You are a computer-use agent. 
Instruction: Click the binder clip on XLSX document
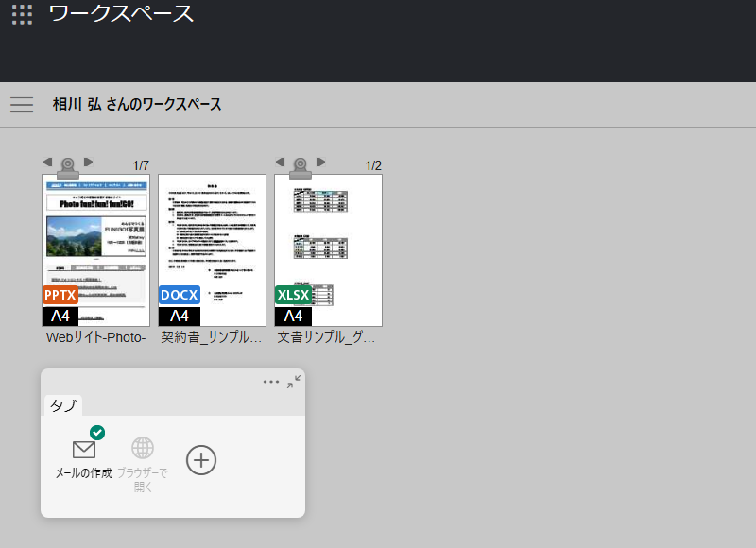(301, 168)
